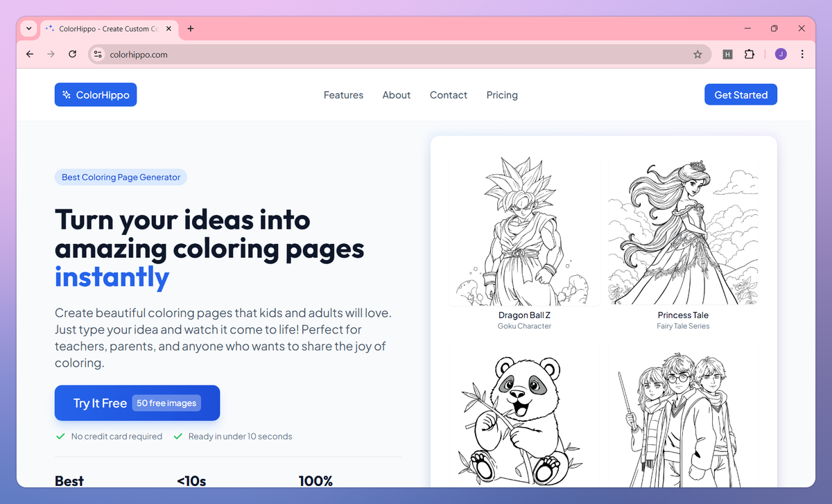This screenshot has height=504, width=832.
Task: Click the No credit card required text
Action: point(116,437)
